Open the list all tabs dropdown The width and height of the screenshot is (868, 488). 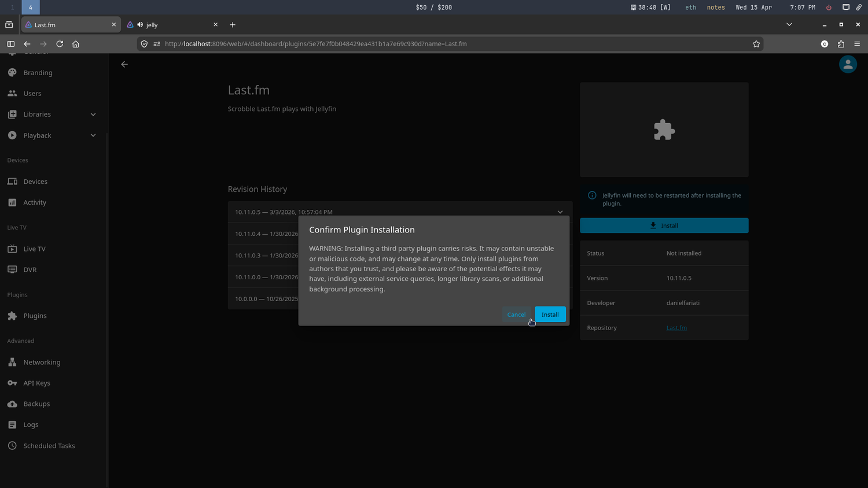point(789,25)
